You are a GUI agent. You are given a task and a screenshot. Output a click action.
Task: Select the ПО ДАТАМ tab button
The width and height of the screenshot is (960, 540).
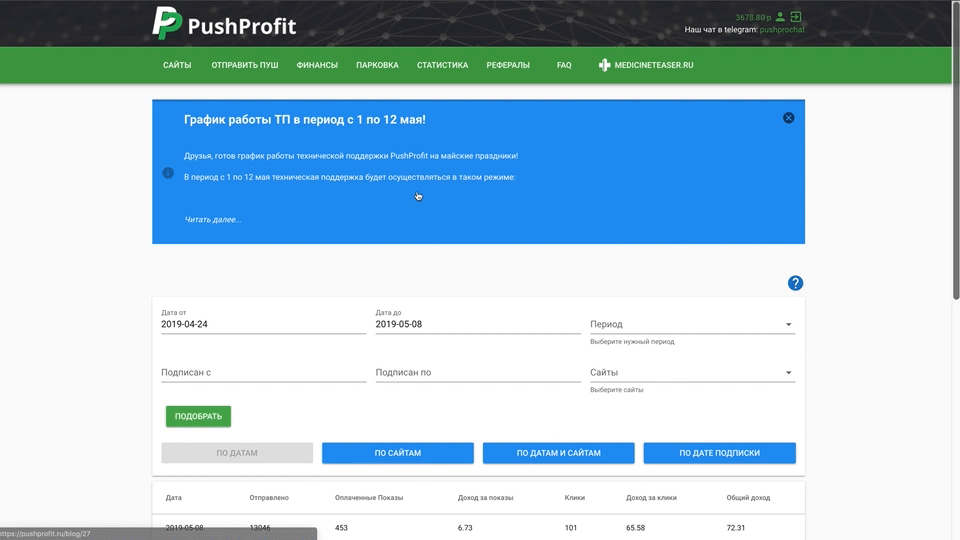(x=237, y=453)
